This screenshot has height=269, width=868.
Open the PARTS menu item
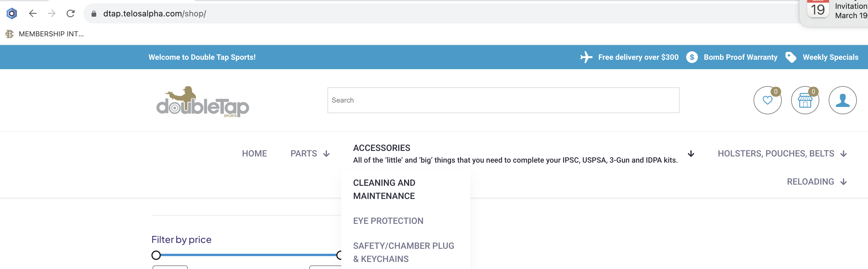tap(304, 154)
